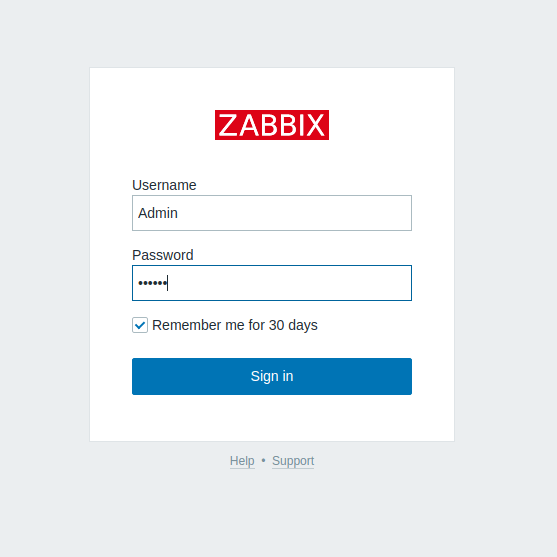Click the 'Admin' text in Username field
The height and width of the screenshot is (557, 557).
pyautogui.click(x=158, y=213)
